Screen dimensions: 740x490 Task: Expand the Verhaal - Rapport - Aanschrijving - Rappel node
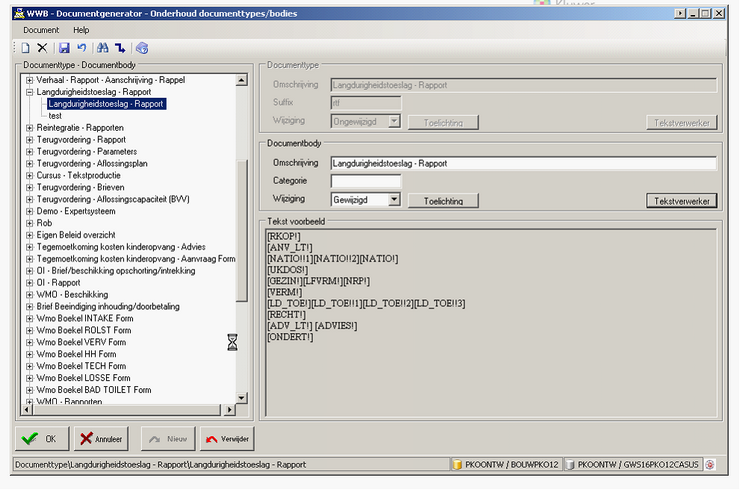(x=29, y=80)
